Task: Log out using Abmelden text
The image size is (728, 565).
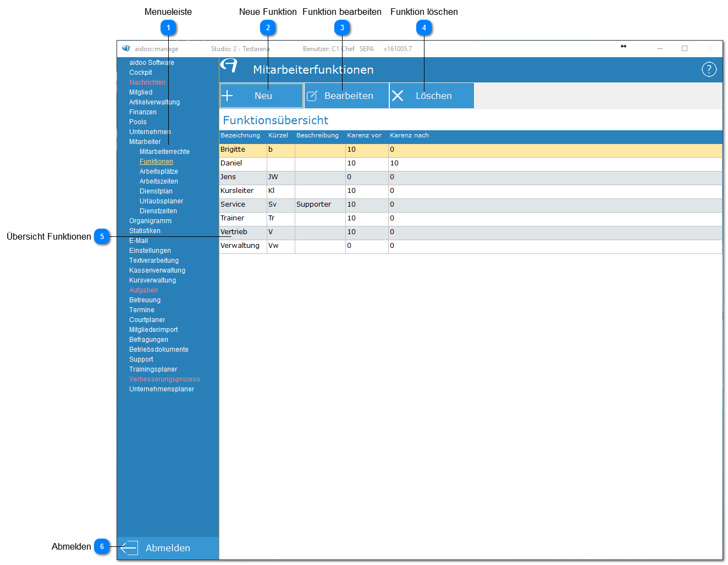Action: click(168, 548)
